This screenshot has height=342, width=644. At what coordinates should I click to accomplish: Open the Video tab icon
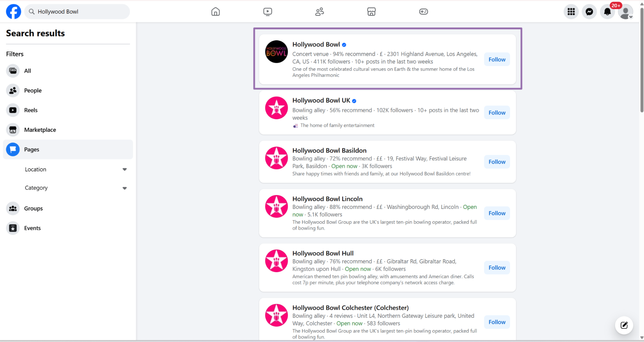tap(267, 12)
